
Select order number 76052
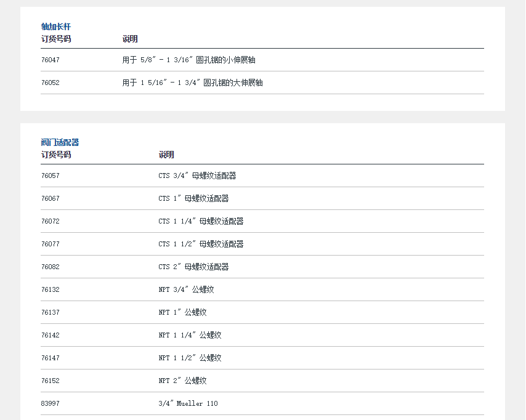click(51, 83)
